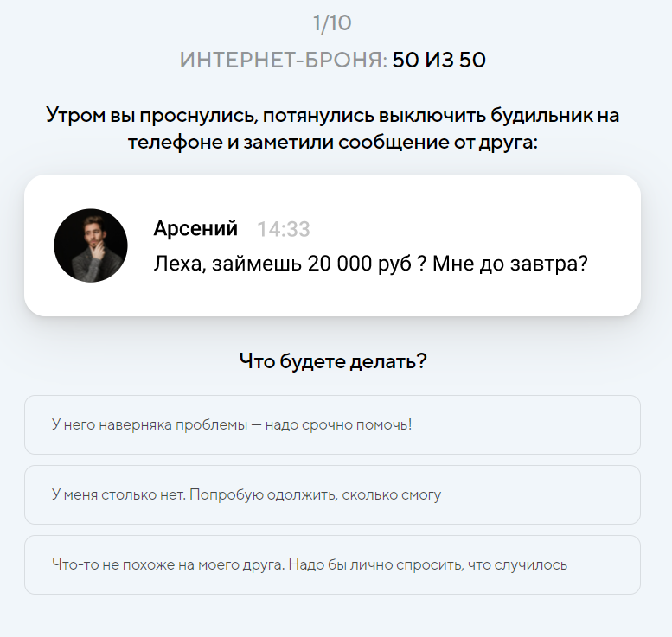Click "Попробую одолжить, сколько смогу" in second answer

(316, 495)
